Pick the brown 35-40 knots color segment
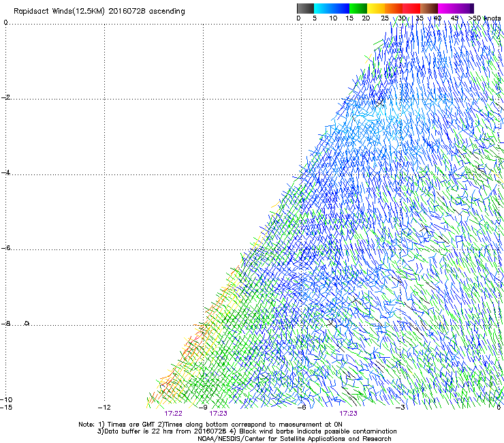Viewport: 504px width, 443px height. (429, 8)
